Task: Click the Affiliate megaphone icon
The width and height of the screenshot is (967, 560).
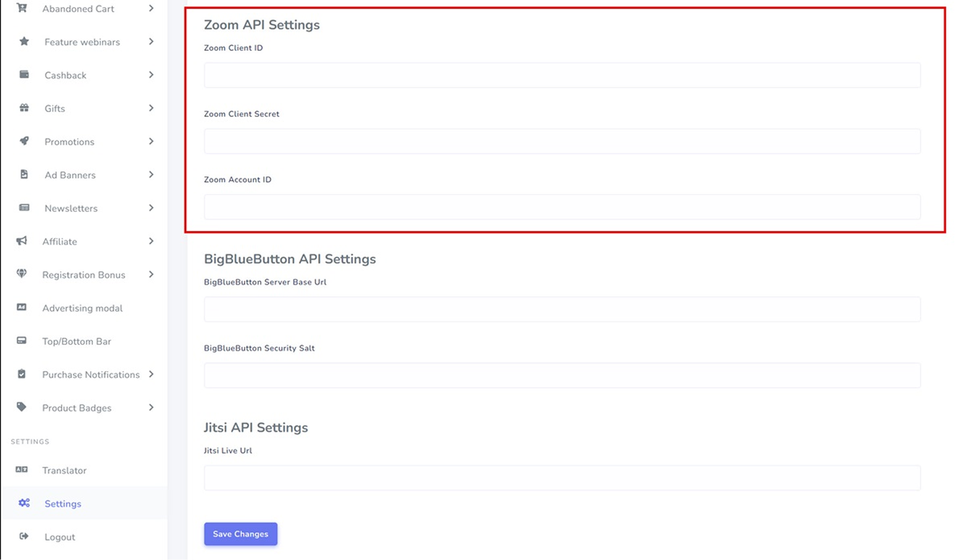Action: click(x=21, y=241)
